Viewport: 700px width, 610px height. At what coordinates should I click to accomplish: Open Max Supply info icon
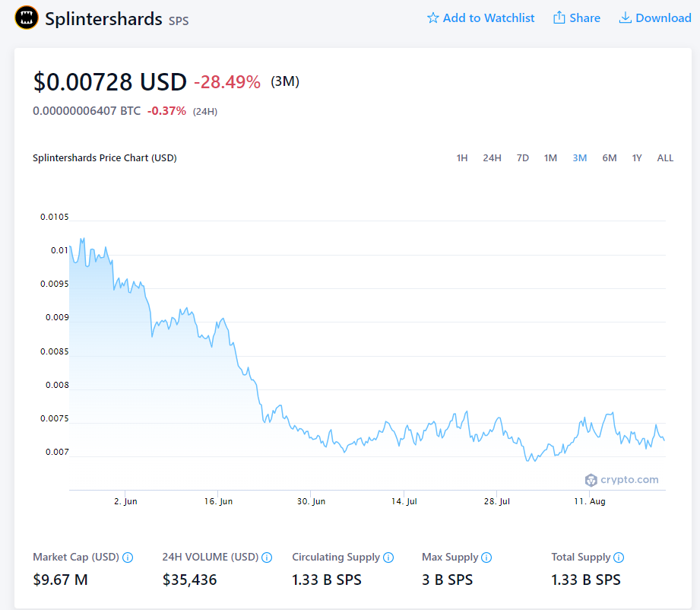(486, 558)
